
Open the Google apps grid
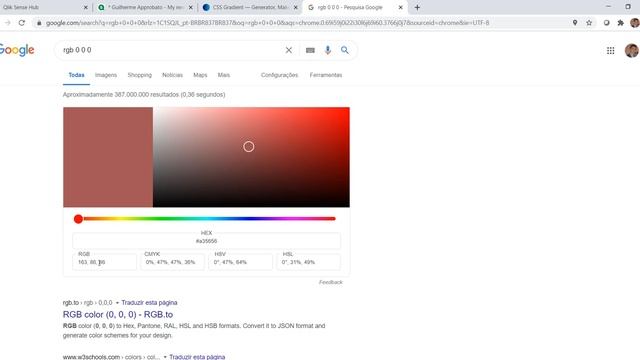point(611,51)
